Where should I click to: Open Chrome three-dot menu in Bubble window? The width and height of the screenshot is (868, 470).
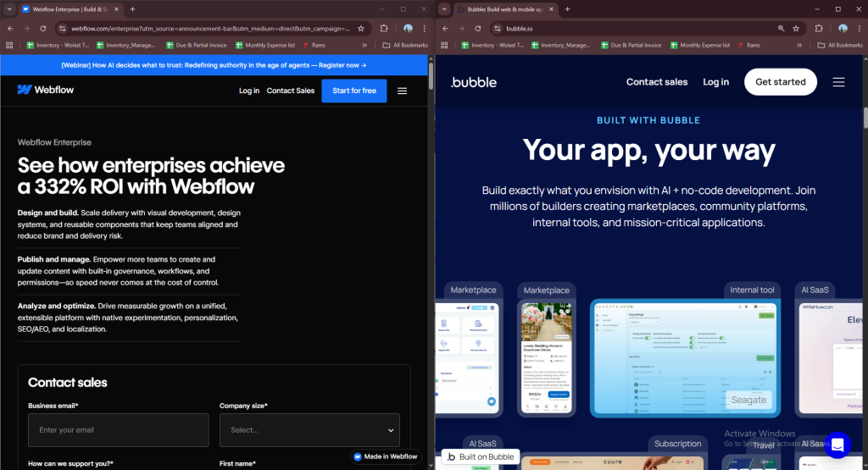860,28
